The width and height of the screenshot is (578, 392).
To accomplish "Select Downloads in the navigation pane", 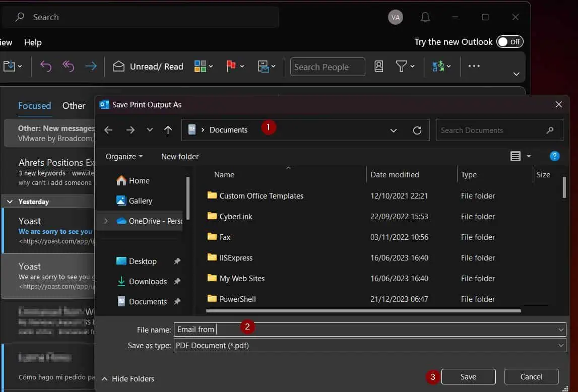I will 142,282.
